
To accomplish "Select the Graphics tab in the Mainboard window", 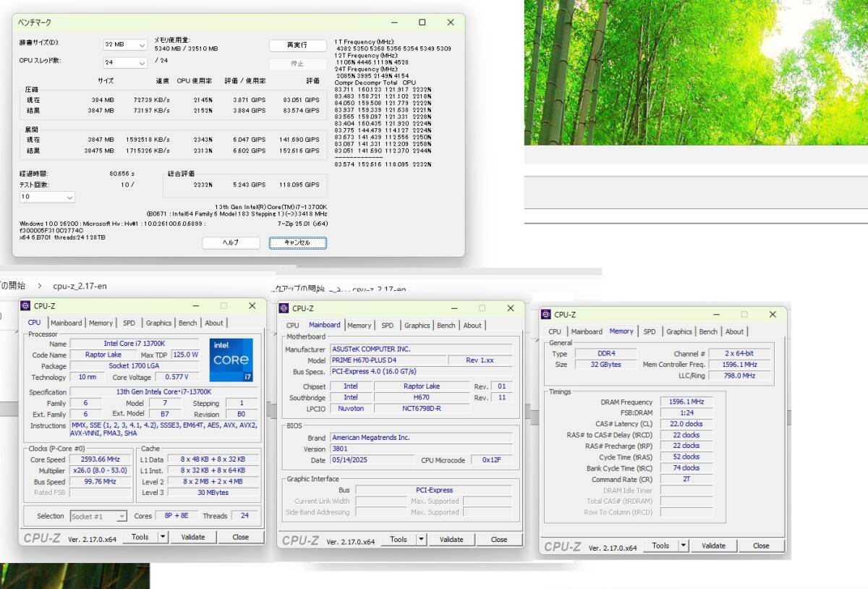I will click(417, 326).
